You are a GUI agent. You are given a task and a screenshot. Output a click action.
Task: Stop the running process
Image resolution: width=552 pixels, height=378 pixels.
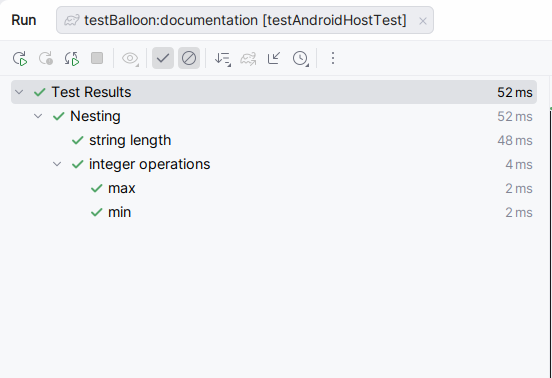(x=97, y=58)
